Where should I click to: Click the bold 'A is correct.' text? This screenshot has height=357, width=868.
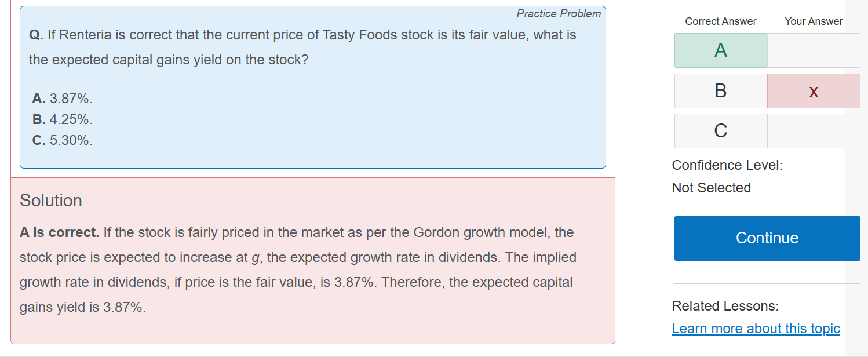click(60, 233)
